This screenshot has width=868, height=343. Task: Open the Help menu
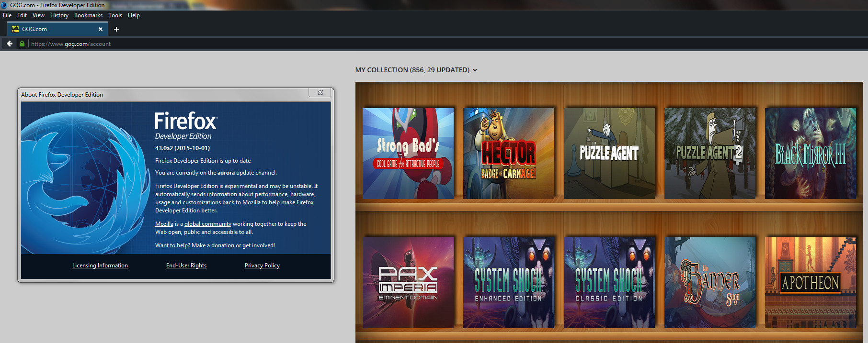point(134,15)
